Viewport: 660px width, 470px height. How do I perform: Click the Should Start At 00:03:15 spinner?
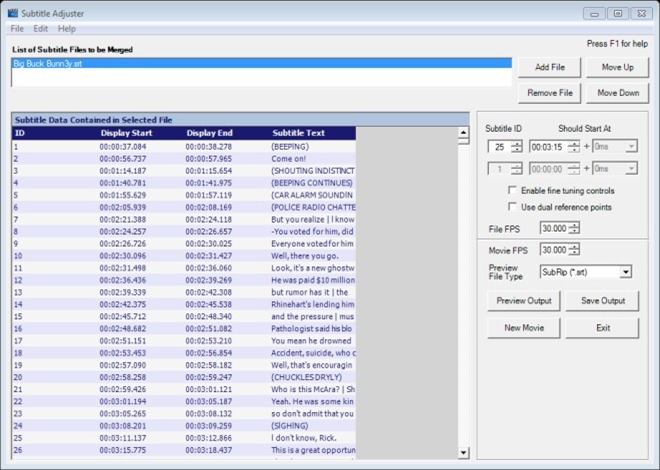[574, 146]
